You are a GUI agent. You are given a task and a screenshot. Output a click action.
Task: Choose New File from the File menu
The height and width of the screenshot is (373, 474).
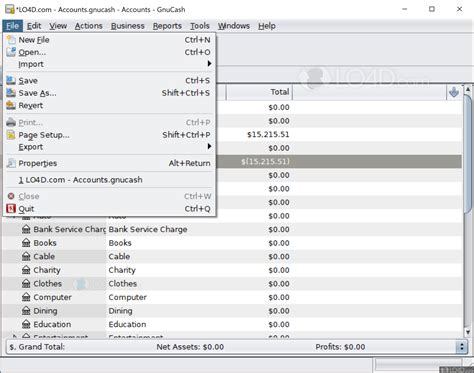click(x=109, y=40)
